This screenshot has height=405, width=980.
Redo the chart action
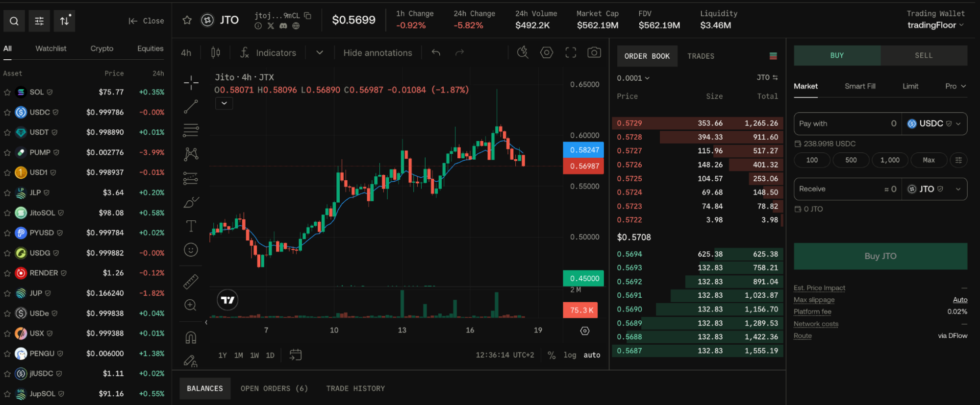click(459, 52)
